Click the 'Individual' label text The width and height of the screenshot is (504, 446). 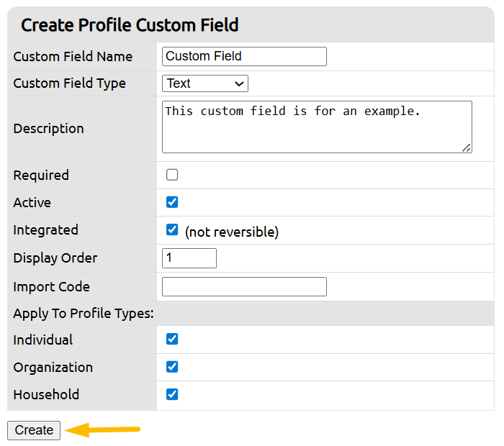43,340
